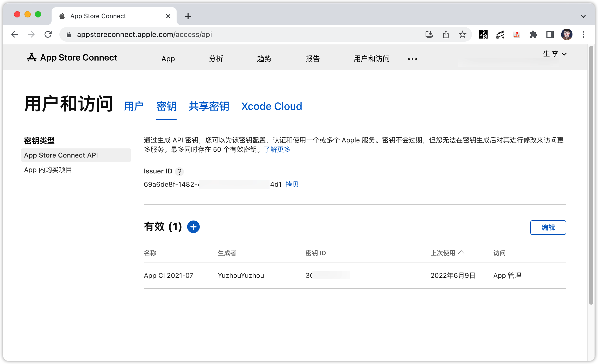Select App 内购买项目 key type
The height and width of the screenshot is (364, 598).
[48, 170]
